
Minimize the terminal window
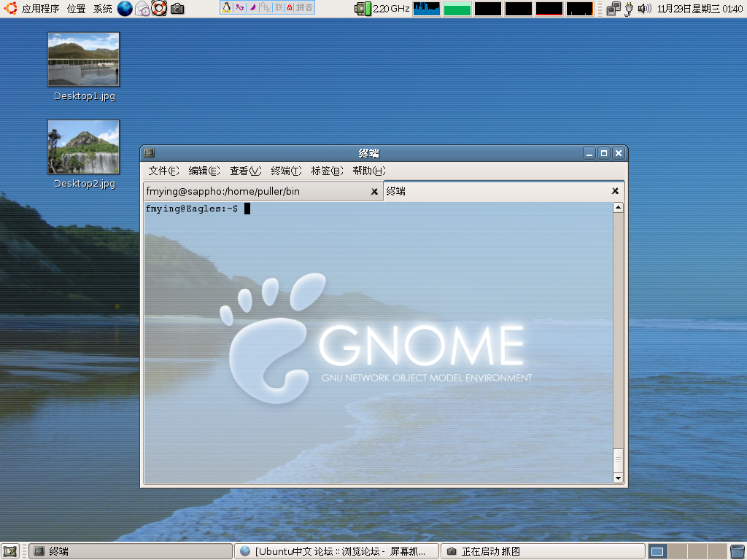click(x=589, y=153)
